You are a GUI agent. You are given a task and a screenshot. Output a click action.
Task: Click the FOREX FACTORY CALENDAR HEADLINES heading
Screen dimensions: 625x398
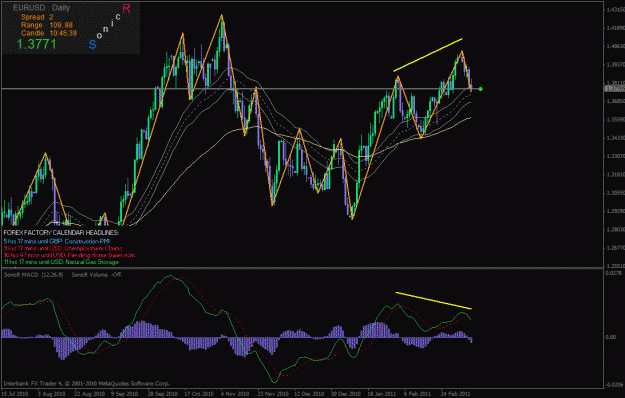[x=61, y=232]
